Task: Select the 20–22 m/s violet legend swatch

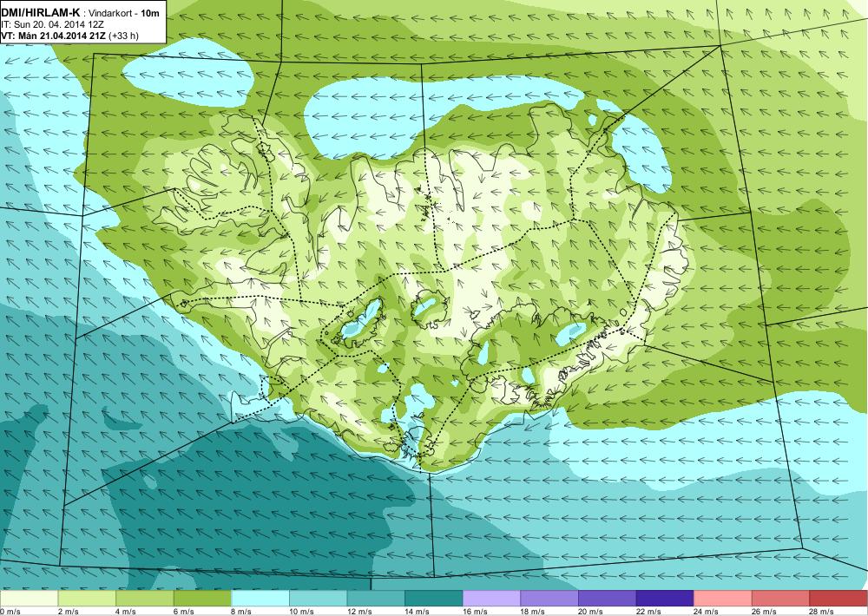Action: pos(608,599)
